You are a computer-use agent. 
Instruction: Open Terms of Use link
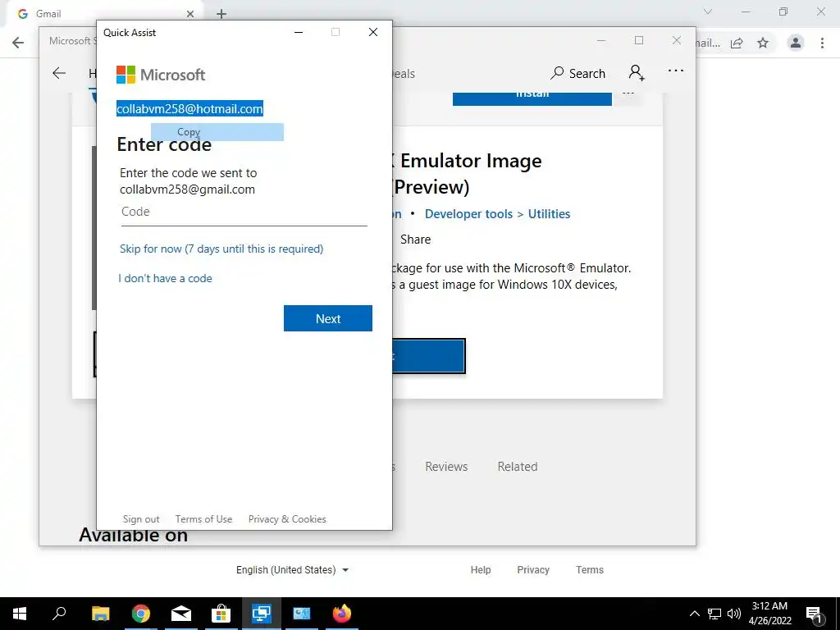click(x=203, y=519)
